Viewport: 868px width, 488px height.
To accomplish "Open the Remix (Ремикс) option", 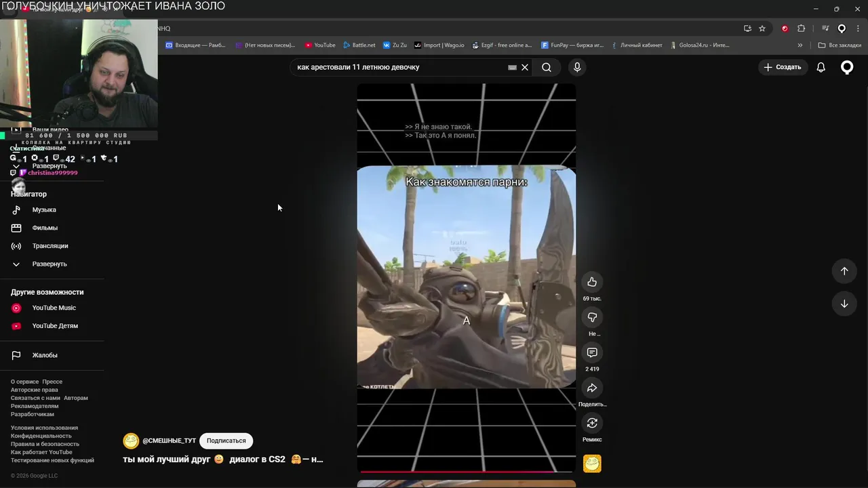I will tap(592, 423).
